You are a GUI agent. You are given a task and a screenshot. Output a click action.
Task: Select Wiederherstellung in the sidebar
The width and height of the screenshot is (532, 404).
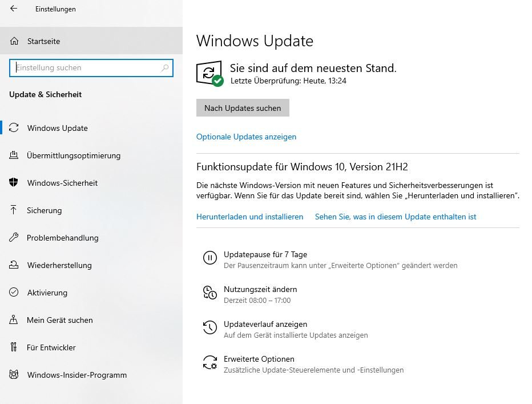click(91, 265)
